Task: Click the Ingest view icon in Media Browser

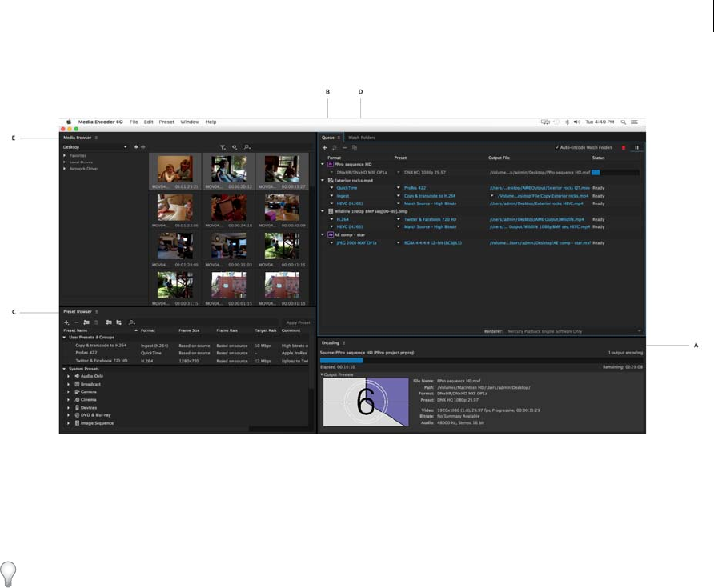Action: (235, 147)
